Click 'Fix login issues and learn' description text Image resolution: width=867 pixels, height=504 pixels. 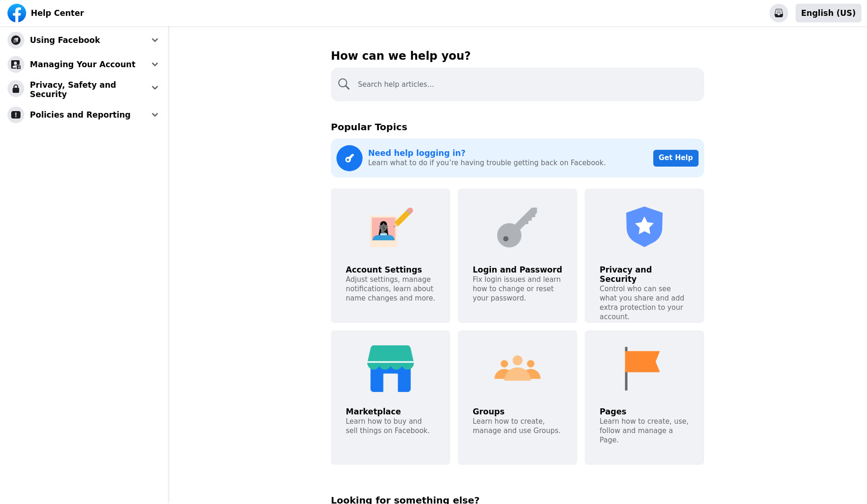click(517, 289)
